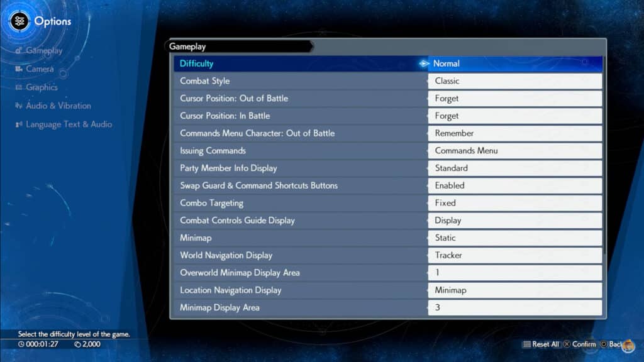
Task: Change Issuing Commands value Commands Menu
Action: [x=515, y=151]
